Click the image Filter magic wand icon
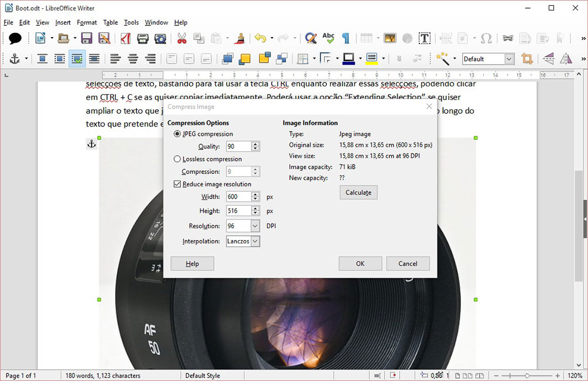The width and height of the screenshot is (588, 381). click(443, 59)
